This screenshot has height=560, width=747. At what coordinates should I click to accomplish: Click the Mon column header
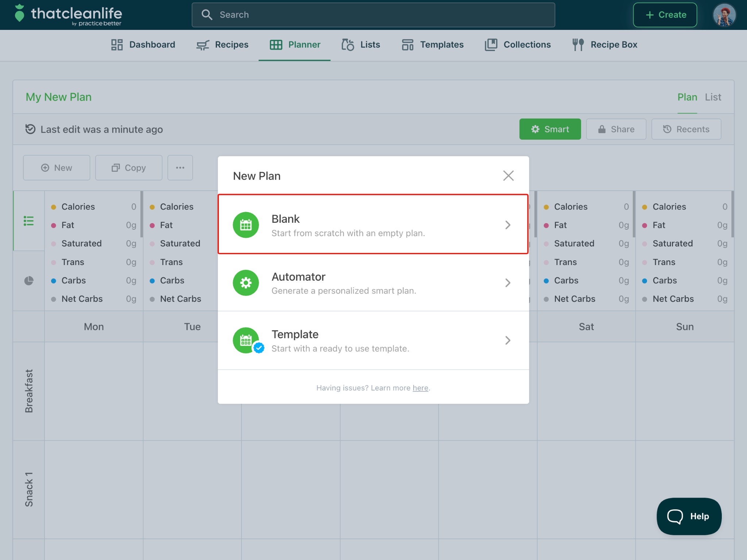point(94,327)
